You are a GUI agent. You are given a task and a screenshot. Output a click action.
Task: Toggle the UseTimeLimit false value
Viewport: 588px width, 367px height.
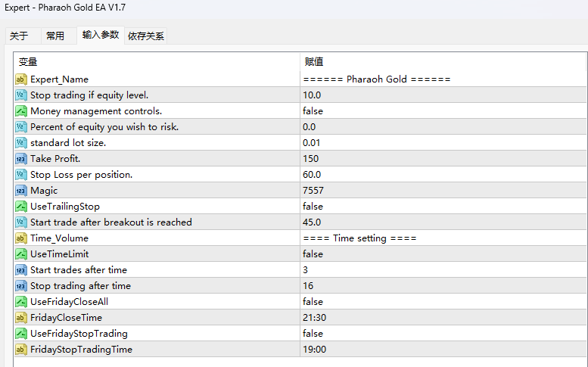[313, 254]
